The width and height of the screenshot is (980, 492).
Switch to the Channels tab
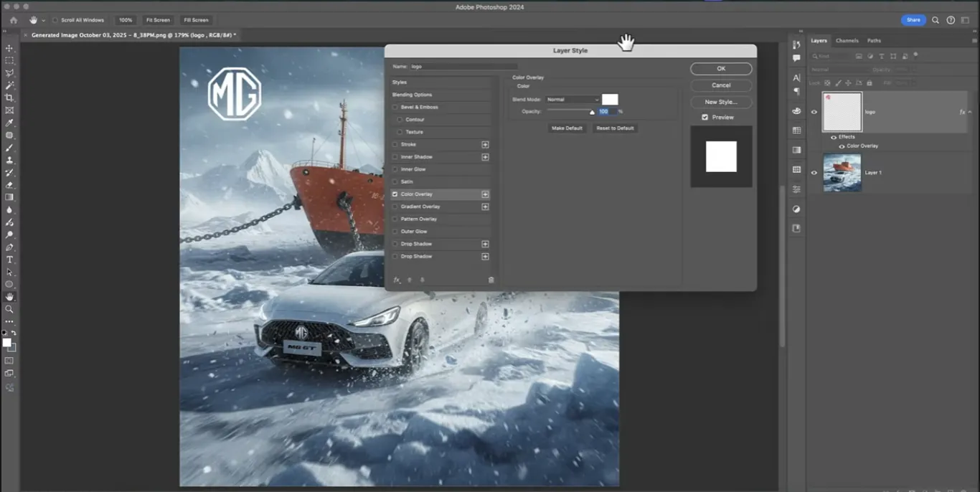pyautogui.click(x=847, y=41)
